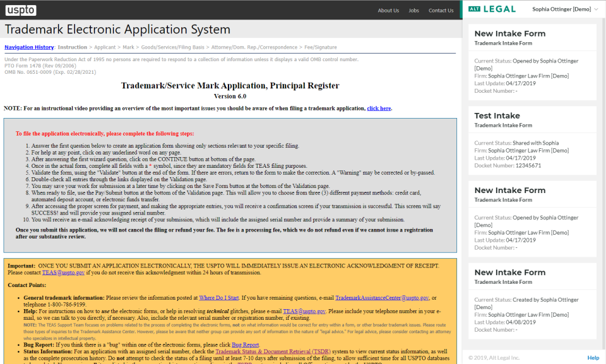This screenshot has height=364, width=606.
Task: Click TEAS@uspto.gov link in Help bullet
Action: [x=304, y=311]
